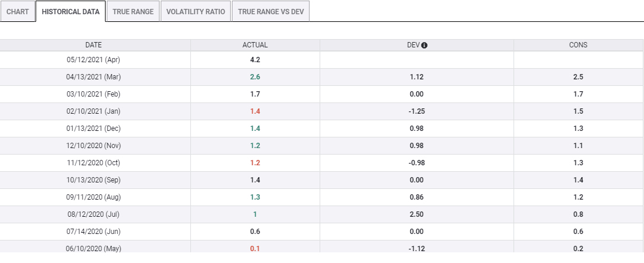Click the 2.5 consensus value for March
Screen dimensions: 644x263
pos(578,77)
